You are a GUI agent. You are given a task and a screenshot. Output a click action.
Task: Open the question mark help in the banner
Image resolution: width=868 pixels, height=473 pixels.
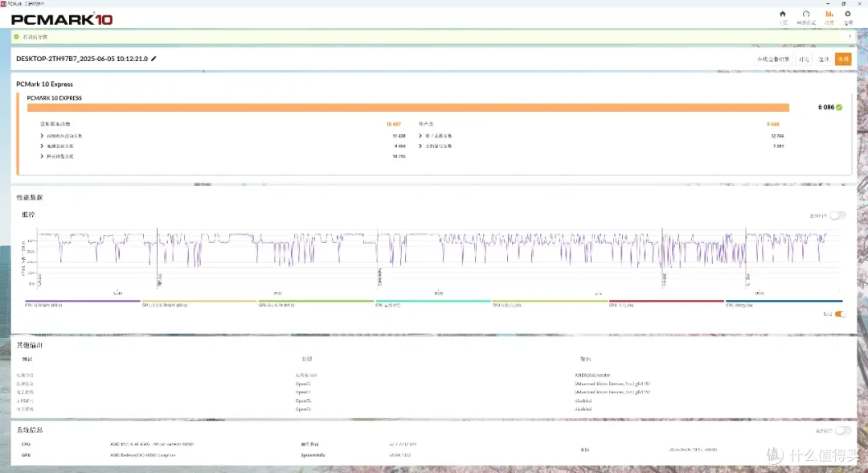850,37
